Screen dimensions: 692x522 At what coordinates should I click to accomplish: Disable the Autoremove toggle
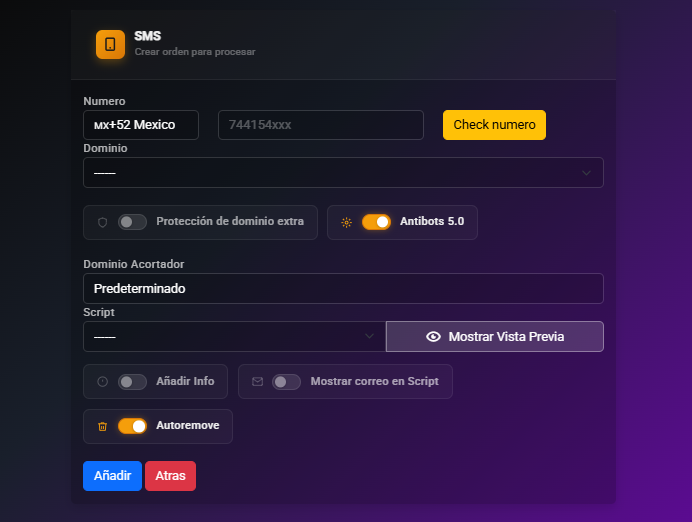(x=132, y=426)
